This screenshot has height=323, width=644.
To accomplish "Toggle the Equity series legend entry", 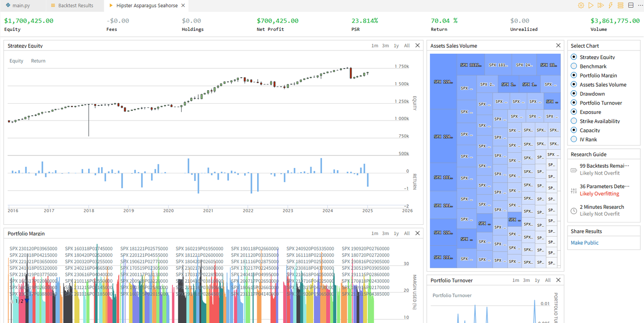I will point(17,61).
